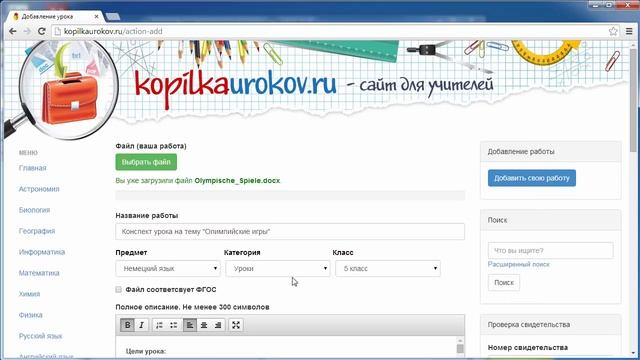640x360 pixels.
Task: Open 'Главная' in the side menu
Action: click(33, 168)
